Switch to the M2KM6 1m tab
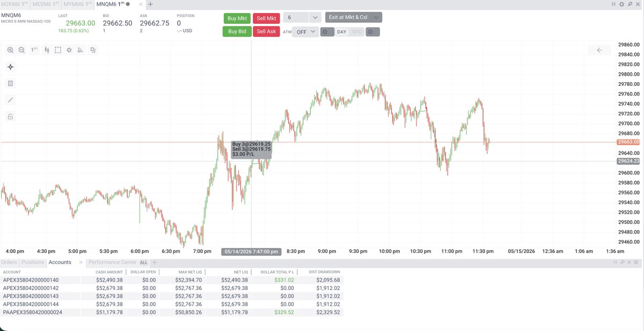This screenshot has width=644, height=331. [14, 4]
